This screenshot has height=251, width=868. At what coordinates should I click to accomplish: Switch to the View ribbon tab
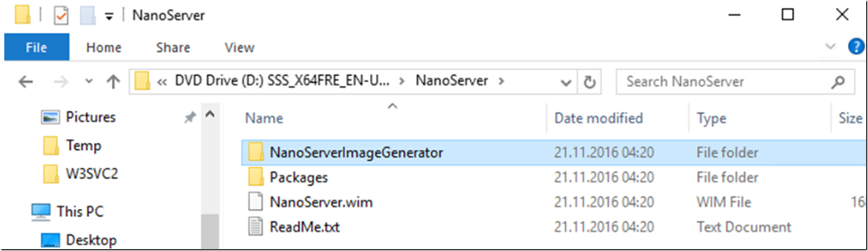tap(239, 48)
